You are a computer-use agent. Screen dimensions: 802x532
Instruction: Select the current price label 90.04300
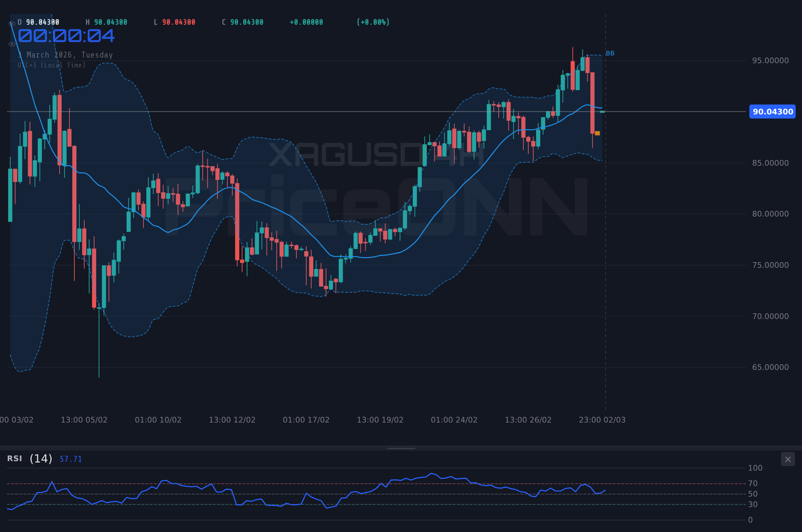pos(772,112)
